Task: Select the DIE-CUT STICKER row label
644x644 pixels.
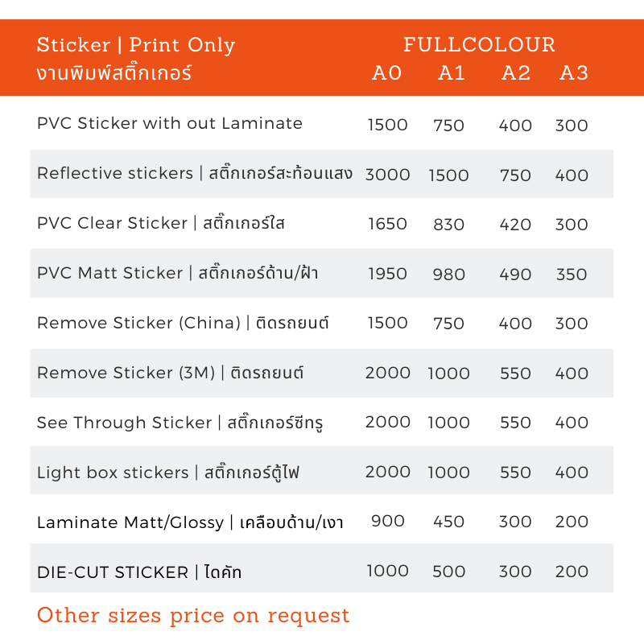Action: 139,572
